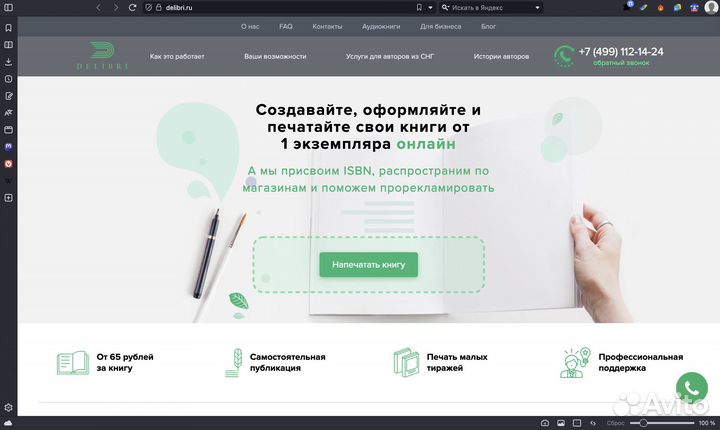Open page actions code icon

pos(593,423)
